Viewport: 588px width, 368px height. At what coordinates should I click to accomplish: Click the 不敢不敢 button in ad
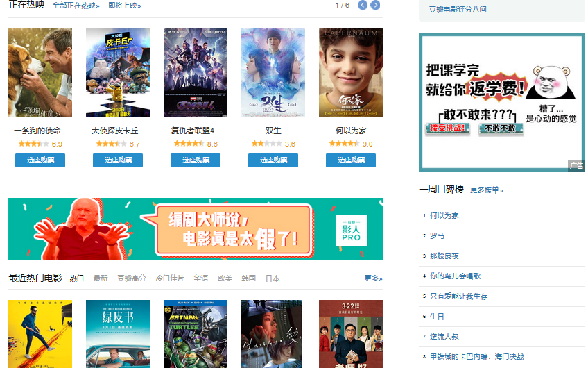click(501, 128)
